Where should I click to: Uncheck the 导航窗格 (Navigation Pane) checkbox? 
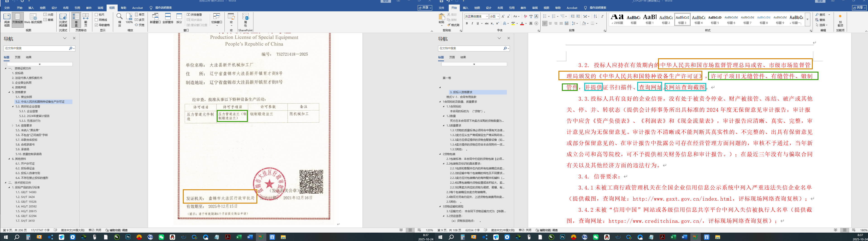(96, 25)
